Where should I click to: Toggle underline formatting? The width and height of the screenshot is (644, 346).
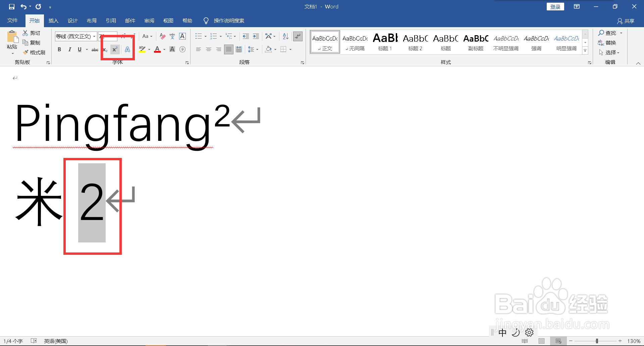point(79,49)
